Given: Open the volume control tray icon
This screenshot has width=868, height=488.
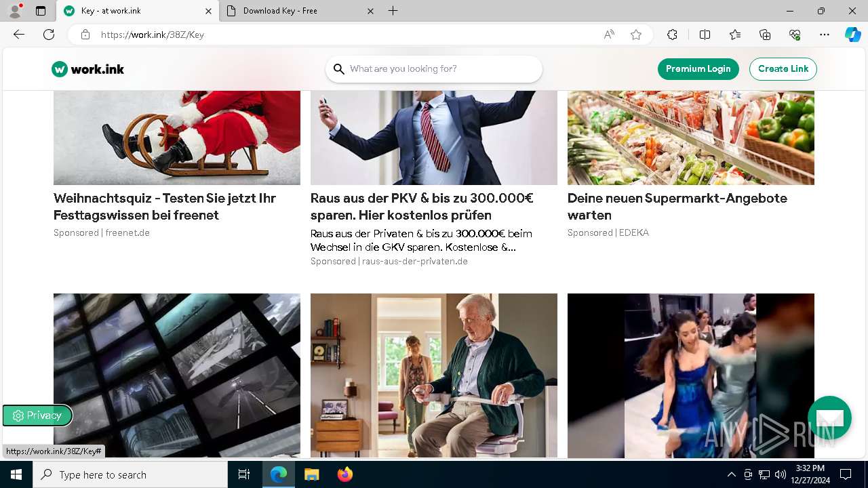Looking at the screenshot, I should coord(781,474).
